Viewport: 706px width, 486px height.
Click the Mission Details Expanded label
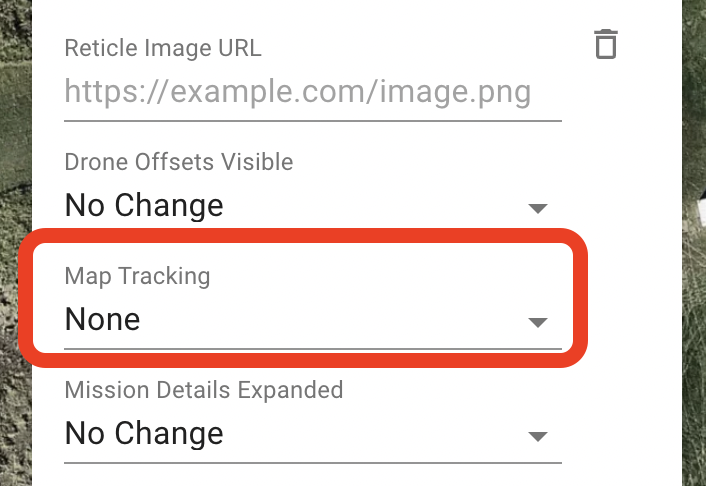pyautogui.click(x=204, y=390)
